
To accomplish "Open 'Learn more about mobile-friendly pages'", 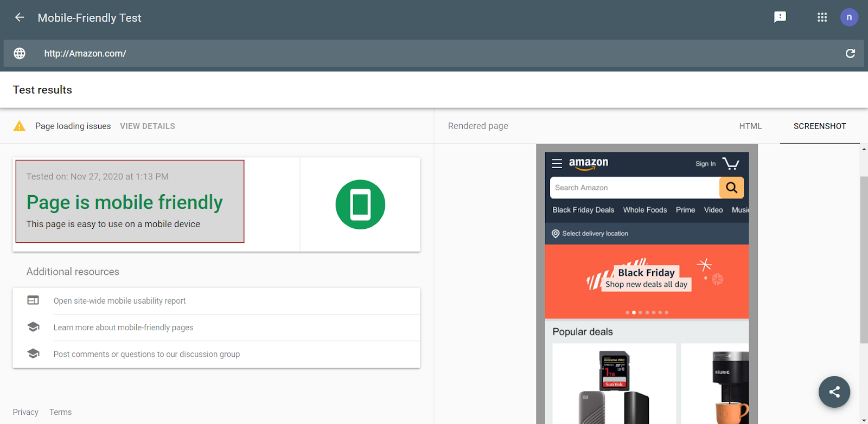I will 123,327.
